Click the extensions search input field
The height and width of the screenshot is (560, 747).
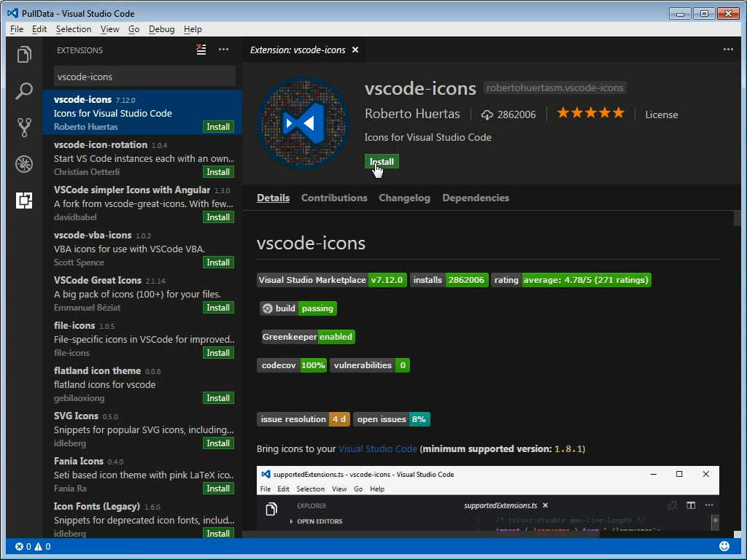pos(144,77)
